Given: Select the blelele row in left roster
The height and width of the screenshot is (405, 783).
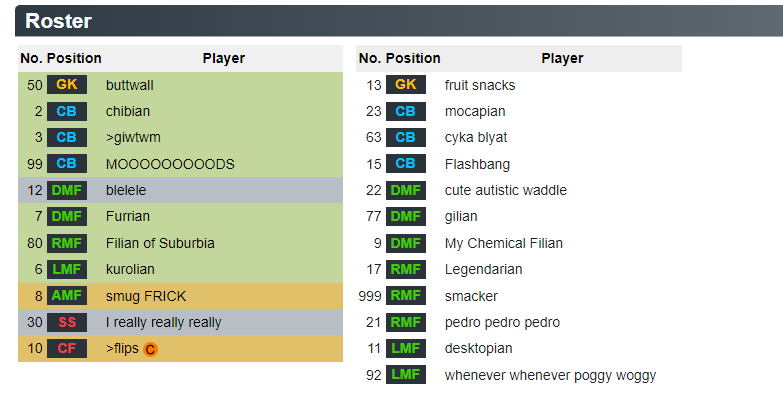Looking at the screenshot, I should pos(180,190).
